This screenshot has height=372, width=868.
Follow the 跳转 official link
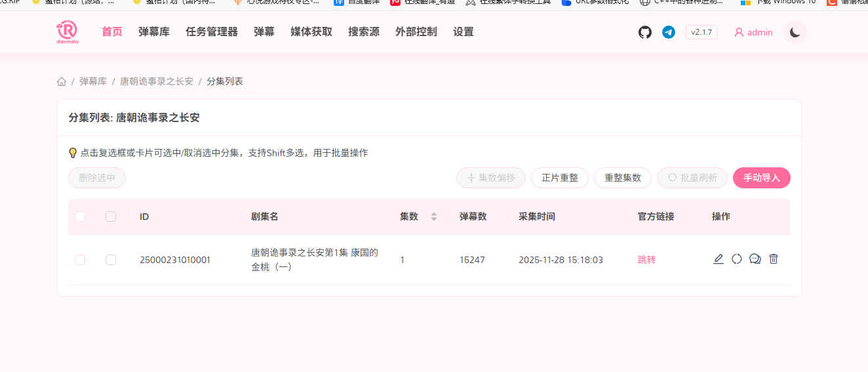646,260
